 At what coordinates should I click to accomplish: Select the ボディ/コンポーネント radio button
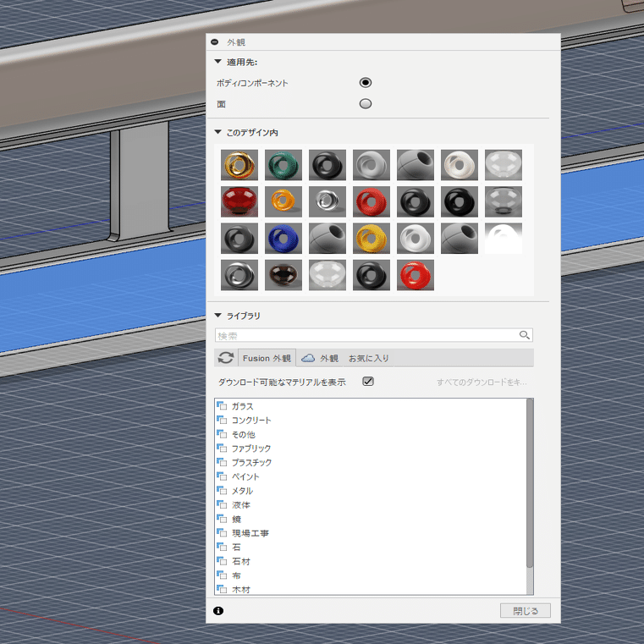365,83
